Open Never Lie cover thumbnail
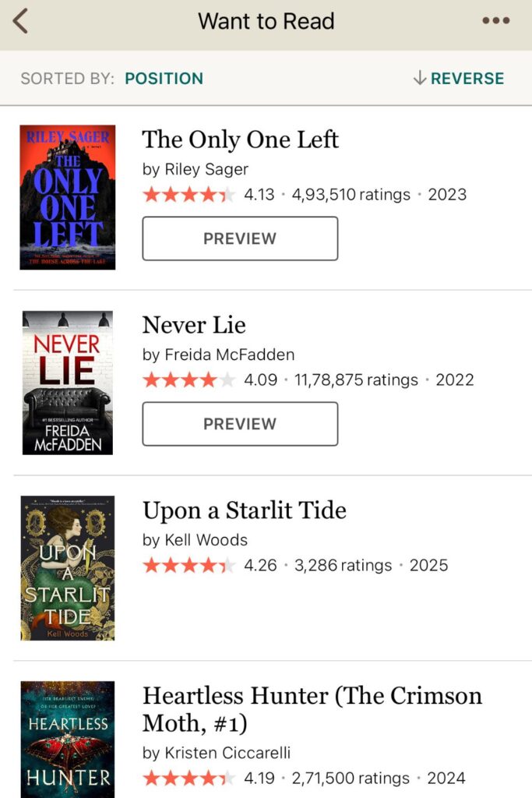532x798 pixels. 68,383
